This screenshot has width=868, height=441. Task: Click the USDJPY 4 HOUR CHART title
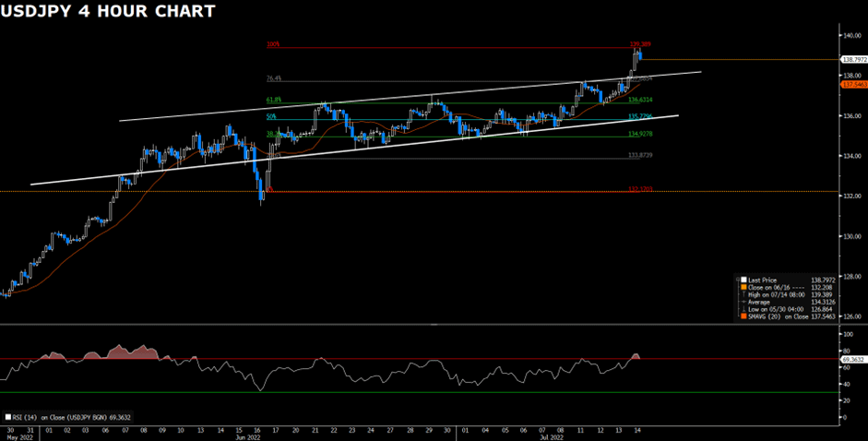click(109, 12)
